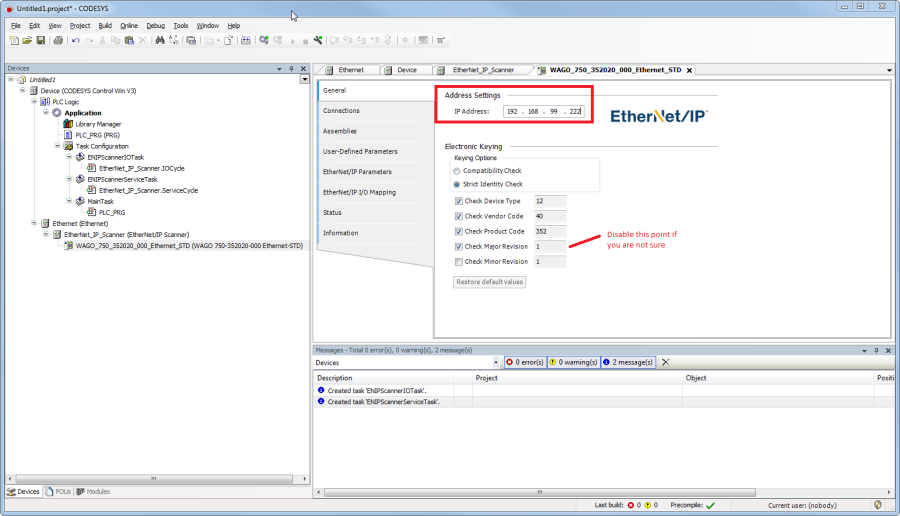Click the Restore default values button
The image size is (900, 516).
pyautogui.click(x=489, y=282)
